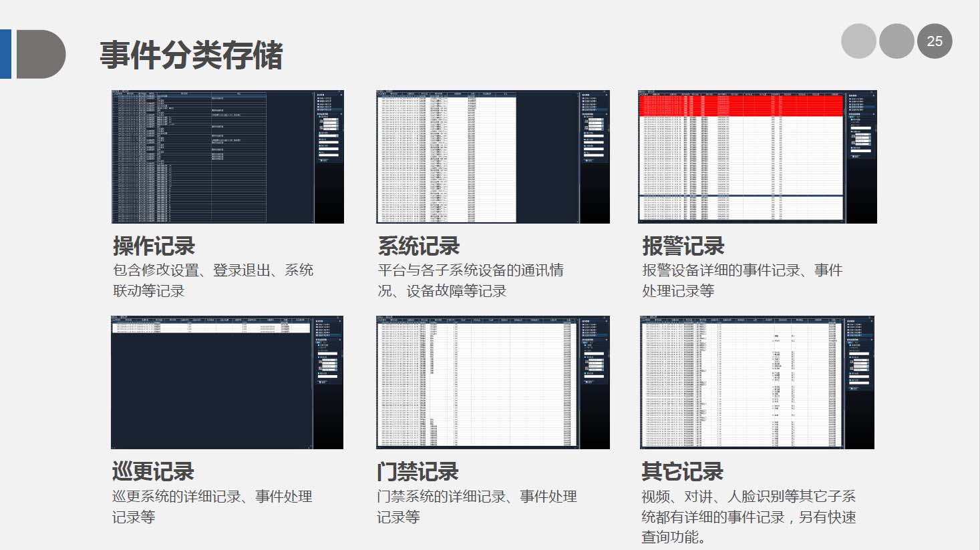Click the blue vertical bar beside the title
This screenshot has height=550, width=980.
click(5, 54)
